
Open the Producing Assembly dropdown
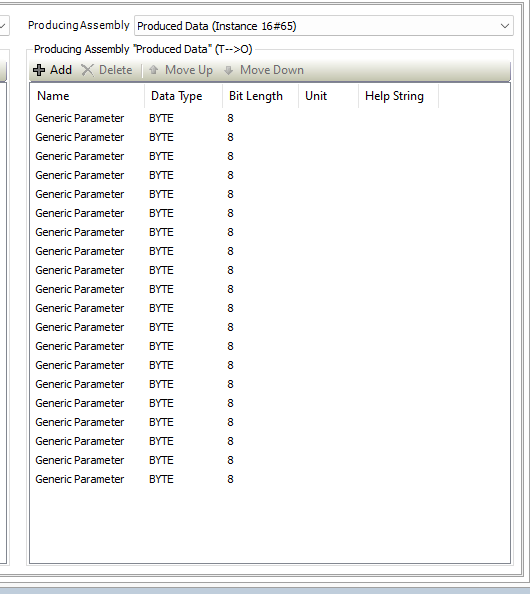[x=324, y=26]
